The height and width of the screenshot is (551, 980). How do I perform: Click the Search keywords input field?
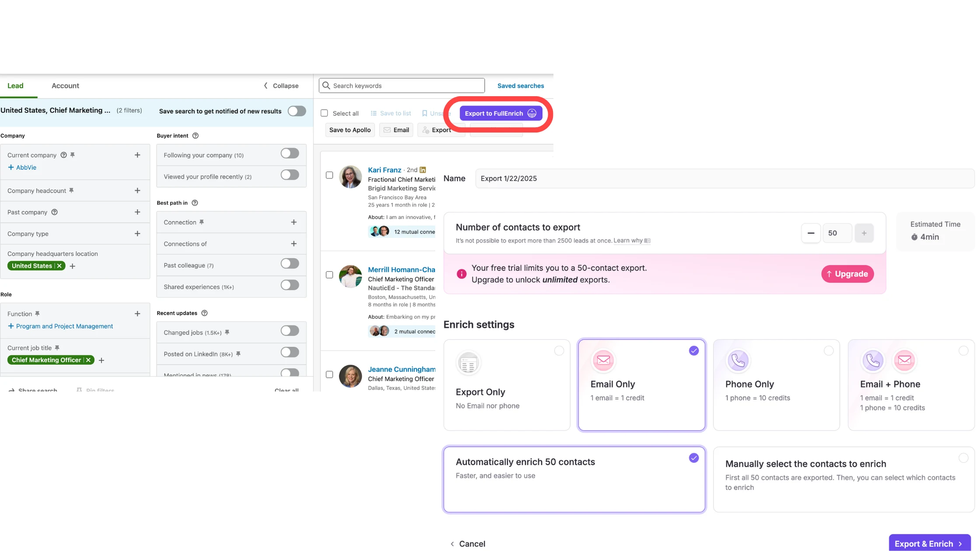click(x=402, y=86)
